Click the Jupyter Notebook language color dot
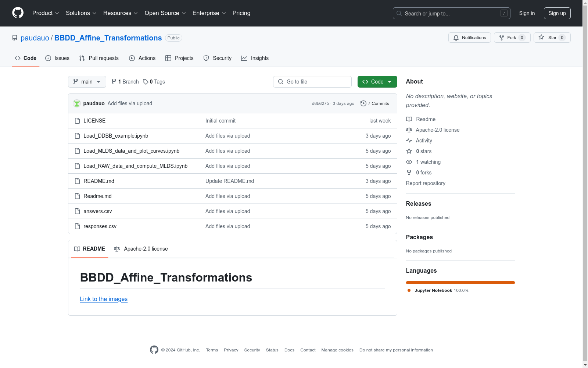The image size is (588, 368). coord(409,290)
